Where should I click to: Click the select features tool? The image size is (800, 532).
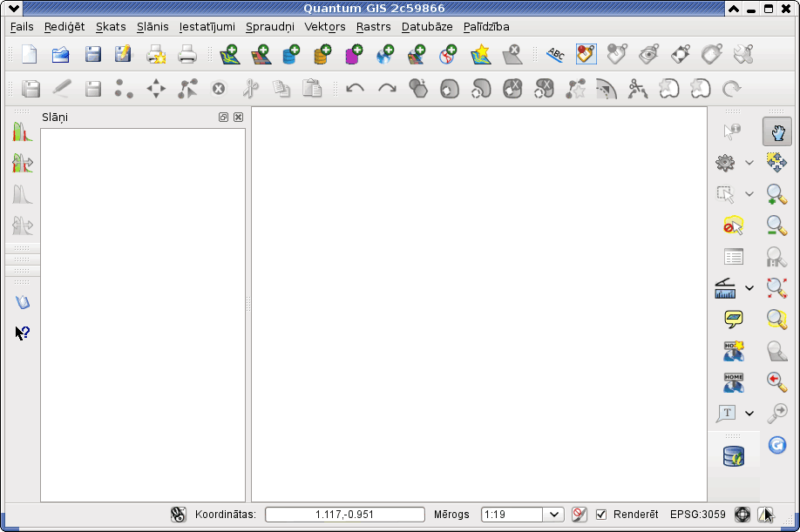point(725,194)
